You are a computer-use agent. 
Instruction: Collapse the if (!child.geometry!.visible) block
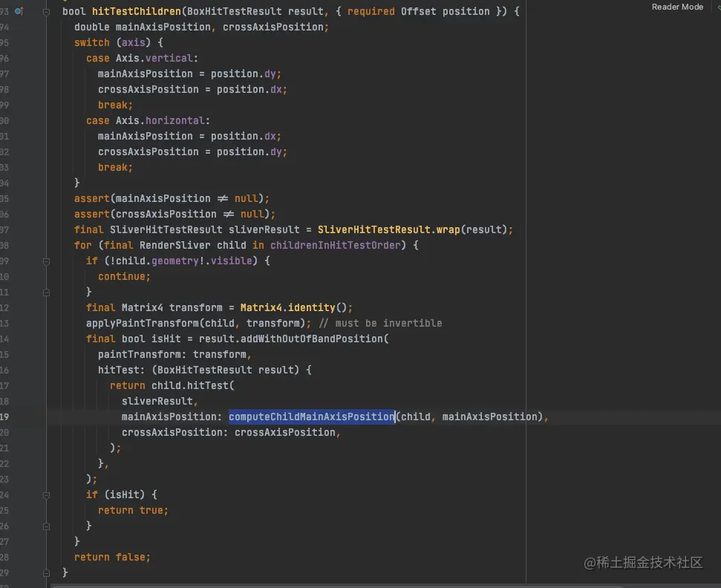[47, 261]
